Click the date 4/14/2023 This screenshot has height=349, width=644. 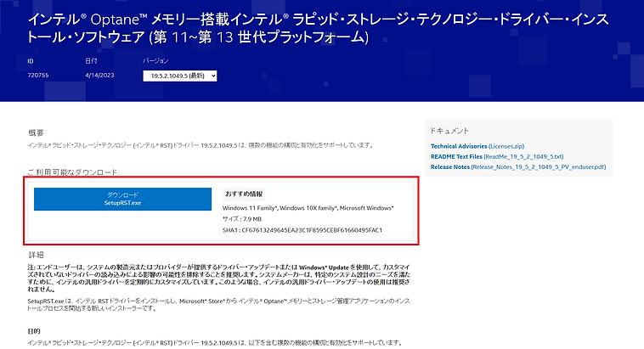coord(99,75)
